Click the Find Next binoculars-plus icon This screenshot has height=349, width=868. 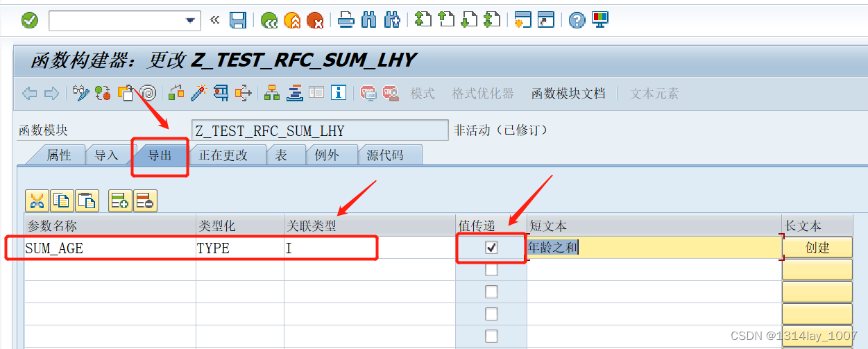pos(392,20)
